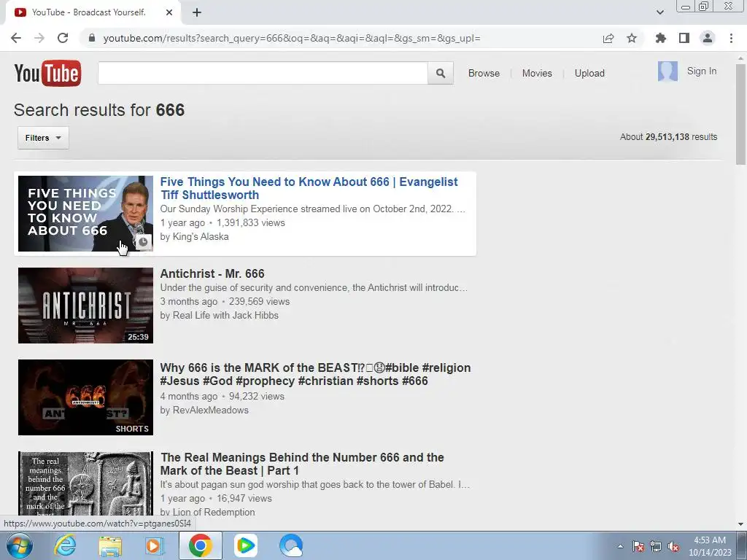Open Antichrist - Mr. 666 video title
Image resolution: width=747 pixels, height=560 pixels.
pos(212,274)
